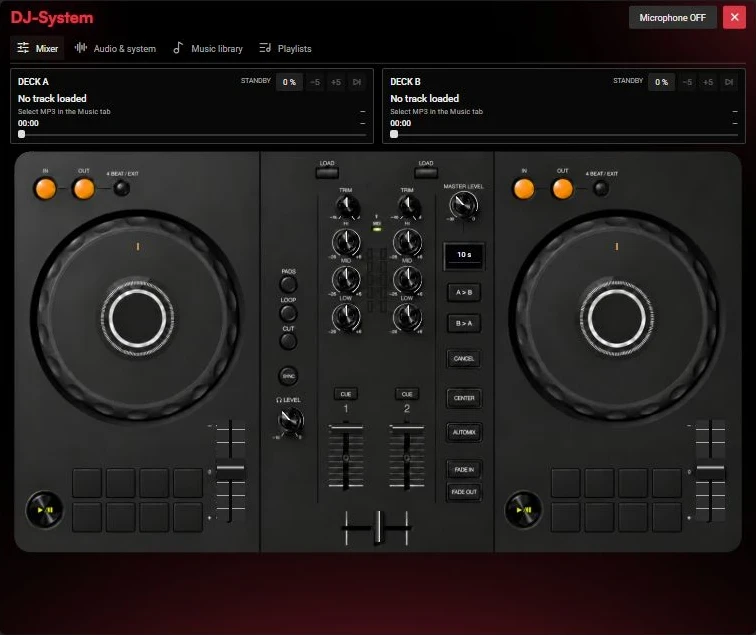The image size is (756, 635).
Task: Open the Mixer tab
Action: [37, 48]
